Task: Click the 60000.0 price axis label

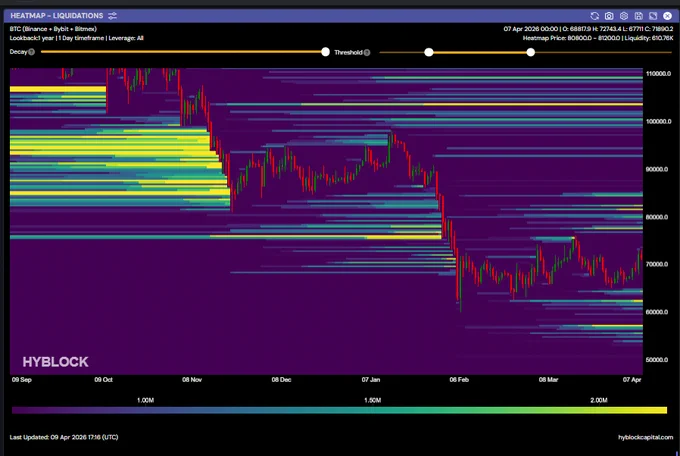Action: pos(657,312)
